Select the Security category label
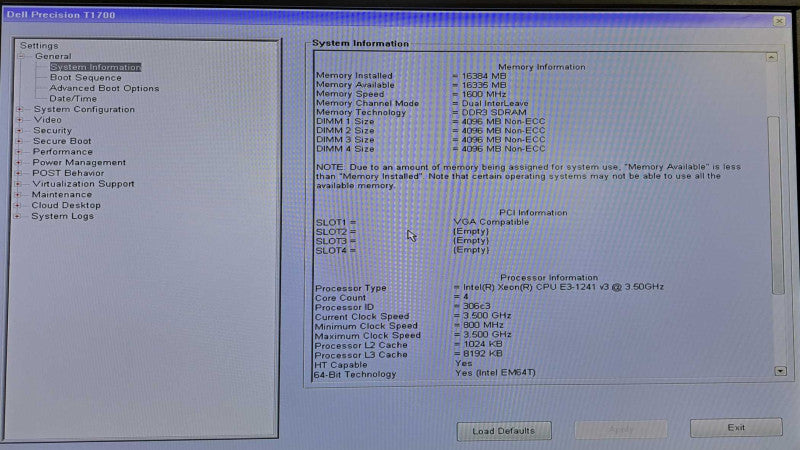Viewport: 800px width, 450px height. click(53, 131)
